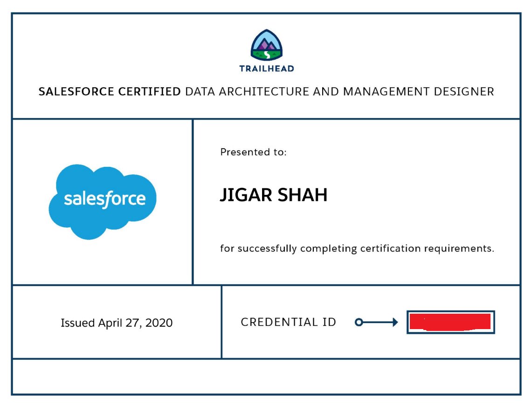Click the Salesforce cloud logo

click(103, 201)
